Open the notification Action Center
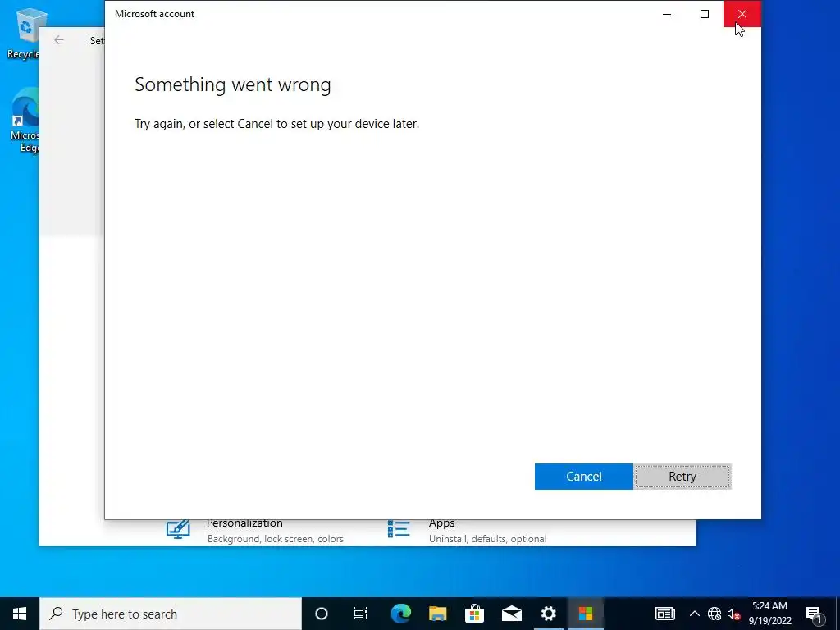This screenshot has height=630, width=840. pos(815,614)
